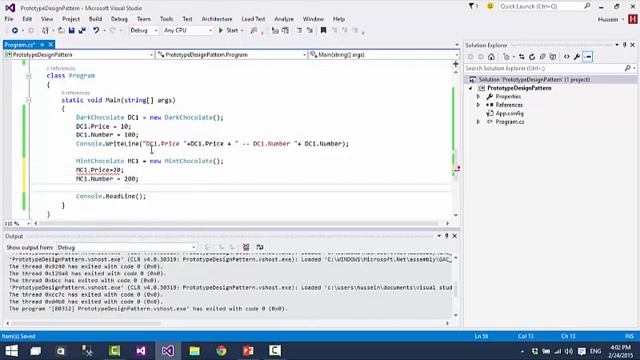Click the search magnifier in Solution Explorer
The width and height of the screenshot is (640, 360).
click(x=628, y=68)
